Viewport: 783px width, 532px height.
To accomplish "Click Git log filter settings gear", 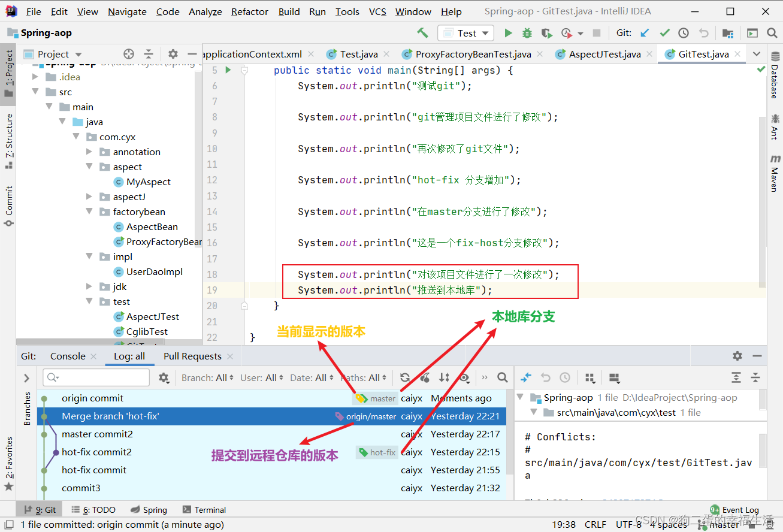I will 164,377.
